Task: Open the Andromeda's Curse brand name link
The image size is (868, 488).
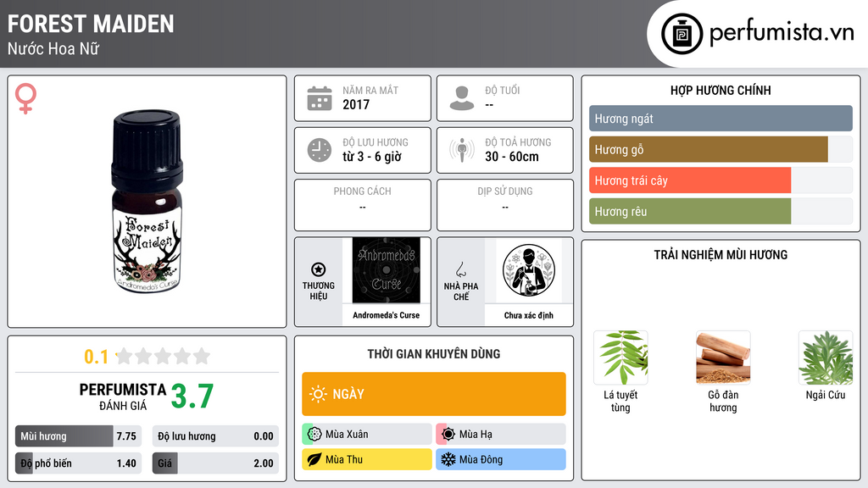Action: (x=387, y=315)
